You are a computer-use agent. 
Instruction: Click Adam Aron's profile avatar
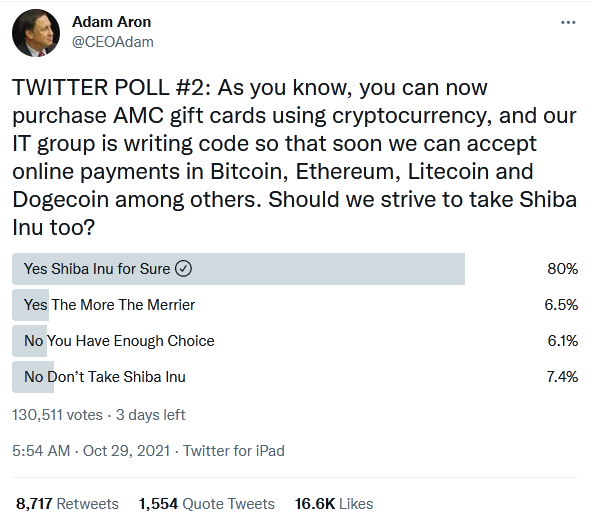(36, 33)
